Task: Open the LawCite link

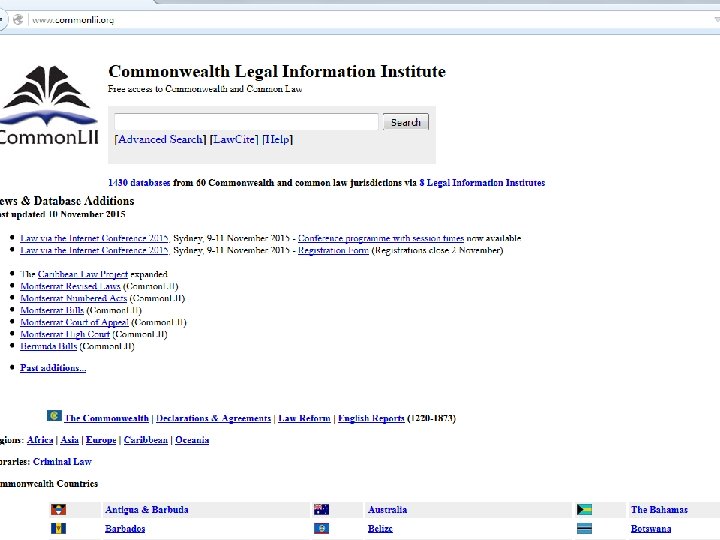Action: coord(234,139)
